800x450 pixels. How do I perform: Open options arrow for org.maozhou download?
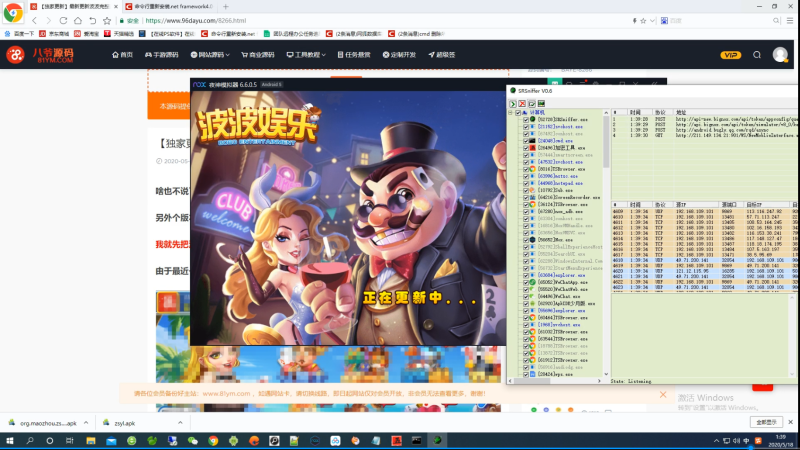coord(86,423)
